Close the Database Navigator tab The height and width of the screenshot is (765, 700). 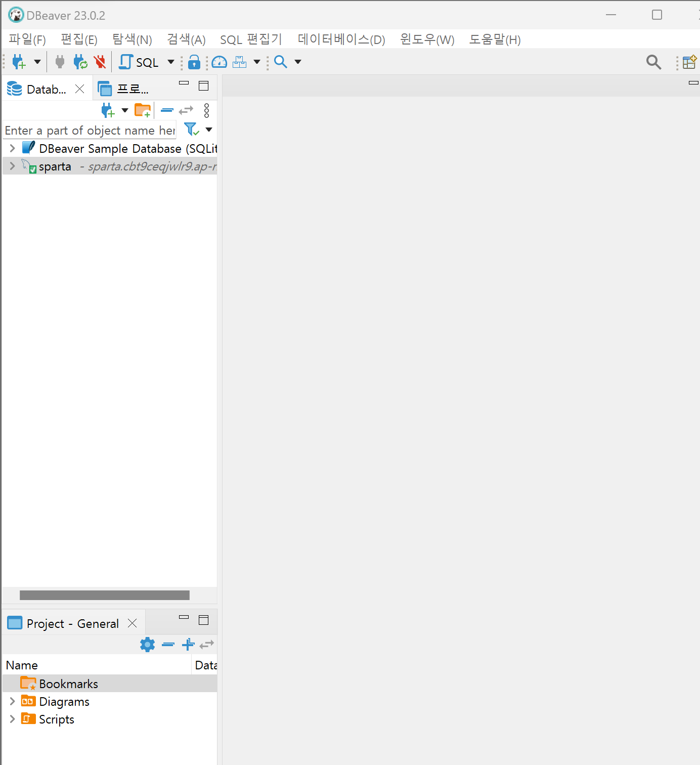click(80, 89)
